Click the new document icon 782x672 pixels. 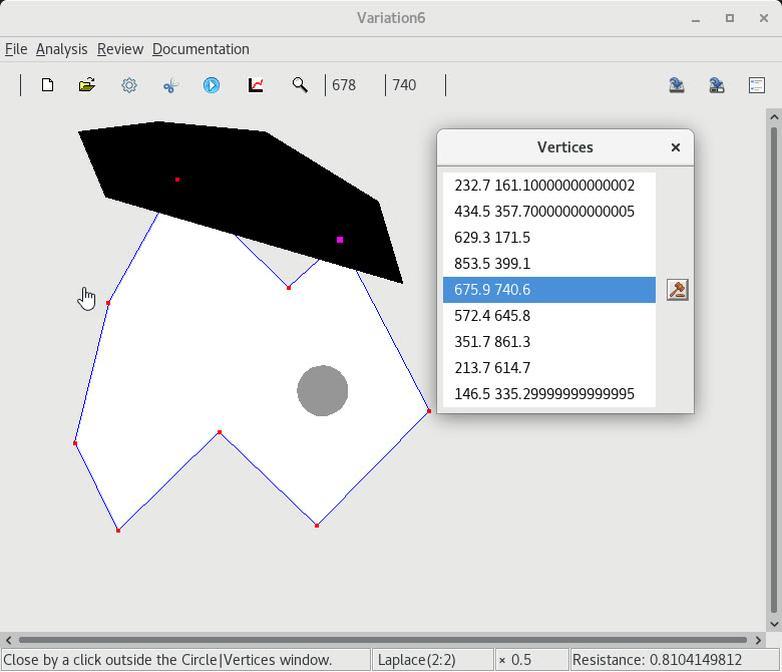click(47, 85)
